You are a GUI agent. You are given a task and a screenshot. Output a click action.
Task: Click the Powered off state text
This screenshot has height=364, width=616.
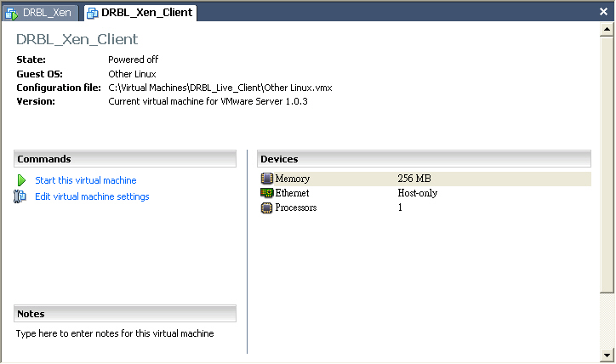click(x=134, y=60)
